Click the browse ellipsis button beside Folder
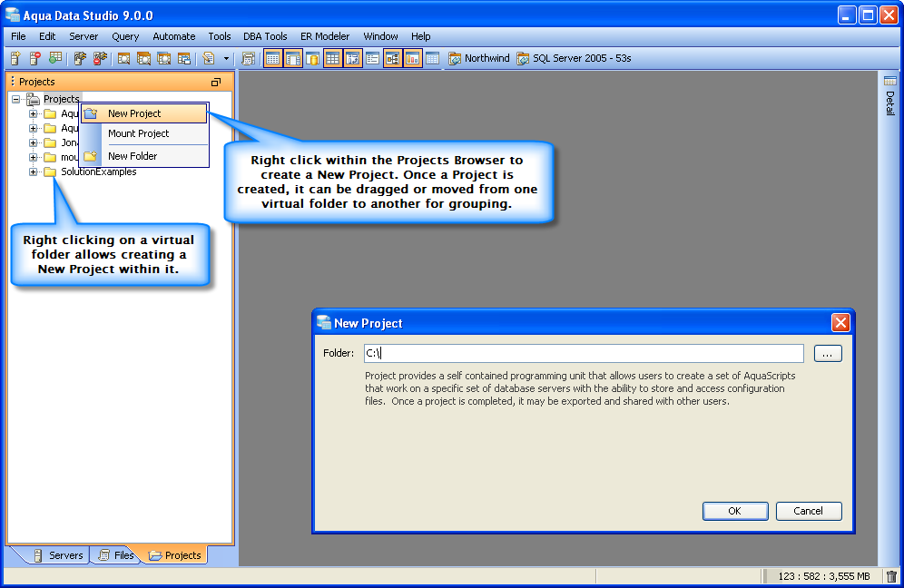904x588 pixels. click(828, 353)
